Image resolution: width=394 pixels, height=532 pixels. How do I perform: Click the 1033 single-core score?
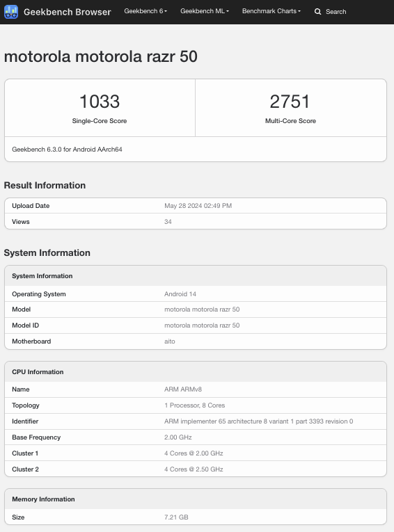(100, 102)
